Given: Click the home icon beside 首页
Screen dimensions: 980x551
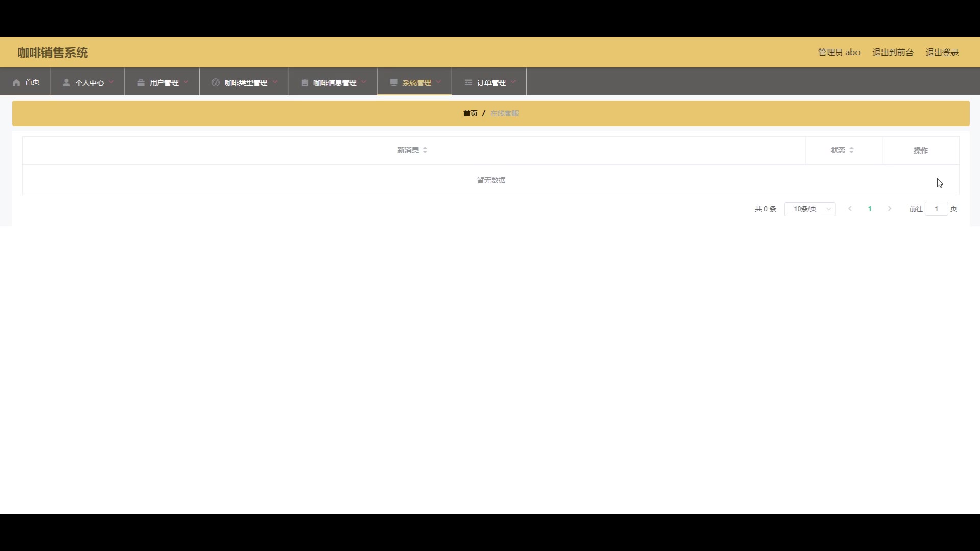Looking at the screenshot, I should tap(16, 82).
